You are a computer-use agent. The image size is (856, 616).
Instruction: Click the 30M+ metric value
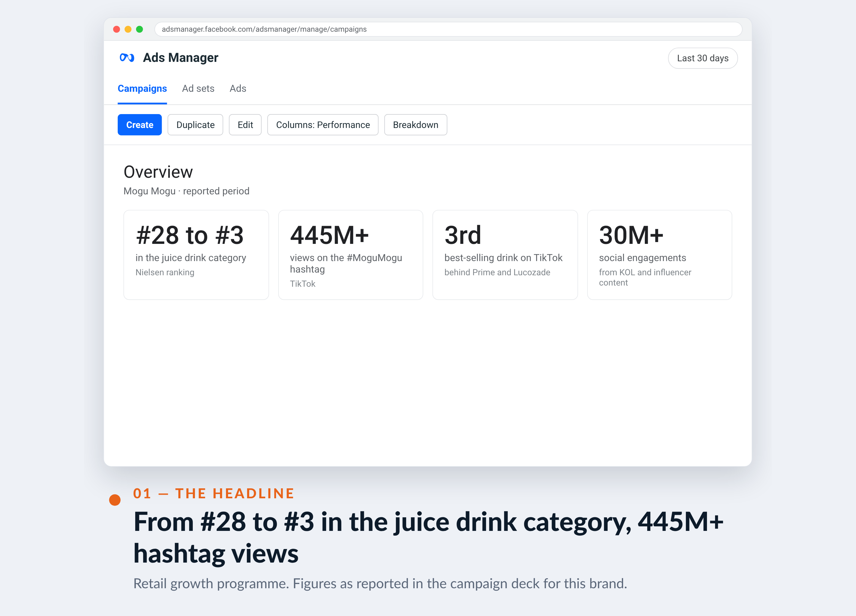click(x=631, y=235)
